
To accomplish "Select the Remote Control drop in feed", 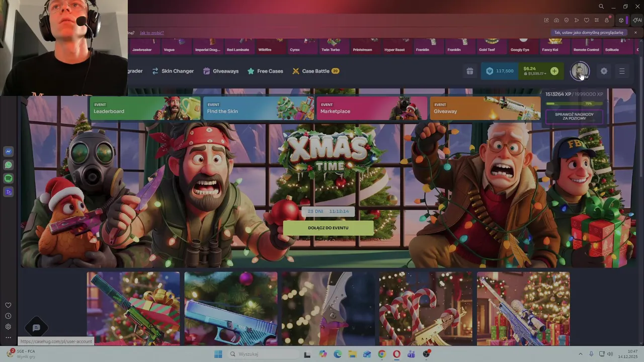I will [x=586, y=46].
